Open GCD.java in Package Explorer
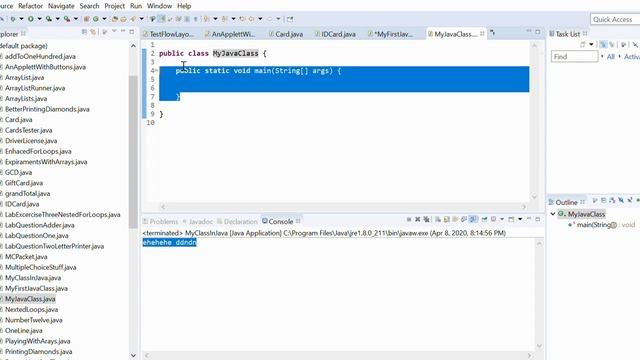 18,172
